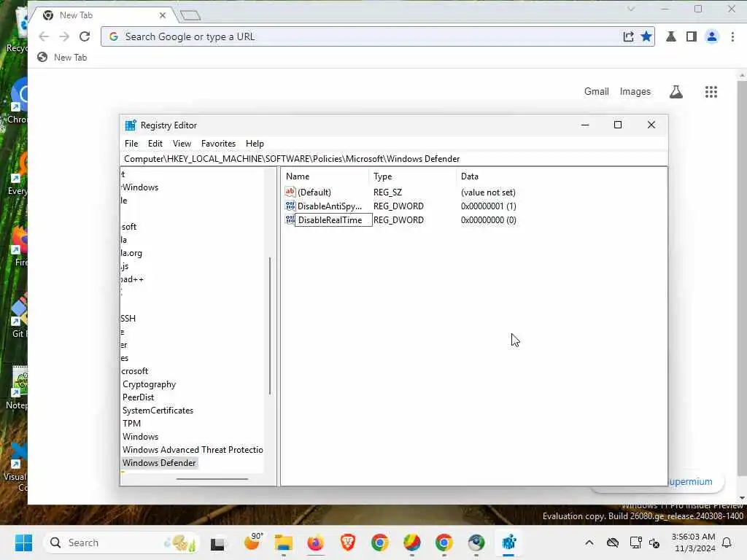The width and height of the screenshot is (747, 560).
Task: Open Brave browser from the taskbar
Action: tap(348, 542)
